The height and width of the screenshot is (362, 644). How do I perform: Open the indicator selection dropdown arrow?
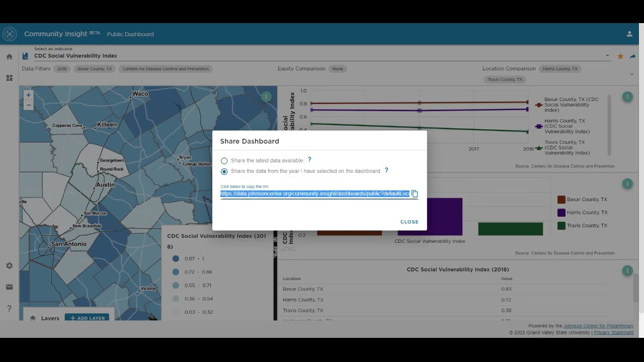click(x=607, y=56)
